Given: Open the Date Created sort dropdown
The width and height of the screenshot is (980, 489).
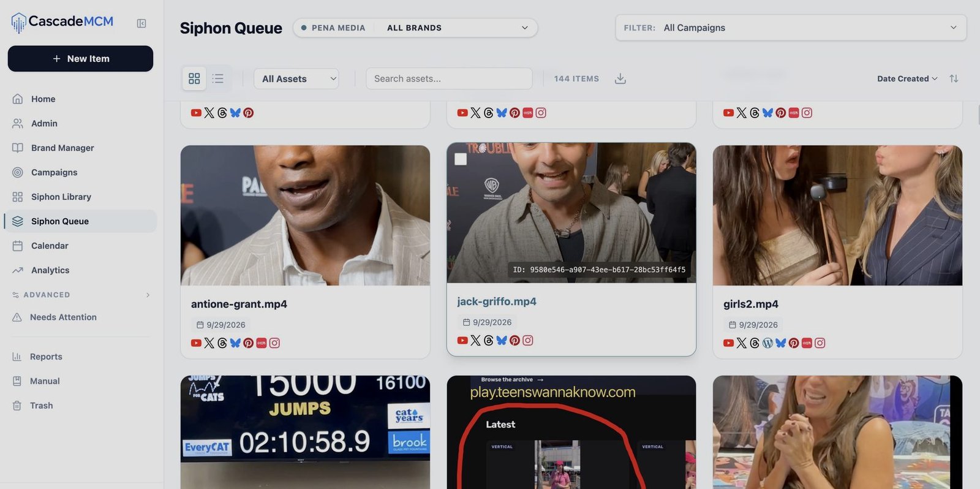Looking at the screenshot, I should pos(907,78).
